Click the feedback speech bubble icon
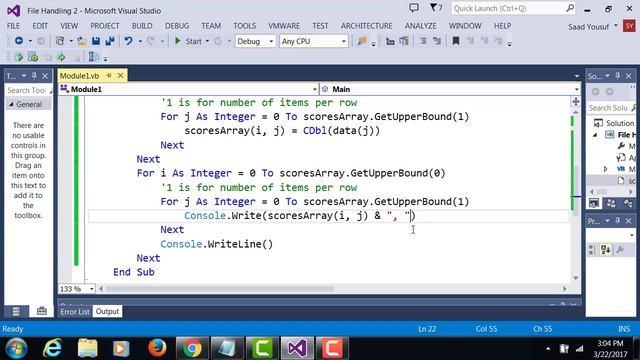 414,8
